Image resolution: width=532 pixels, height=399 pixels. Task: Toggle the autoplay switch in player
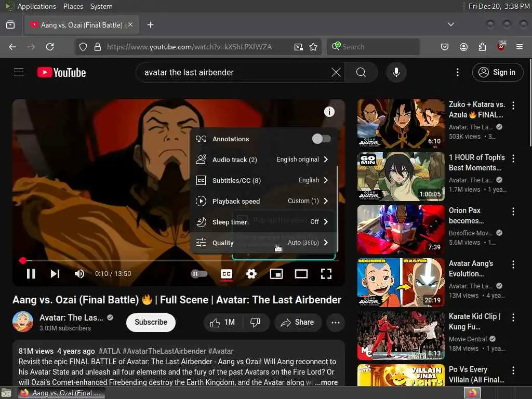(x=199, y=274)
